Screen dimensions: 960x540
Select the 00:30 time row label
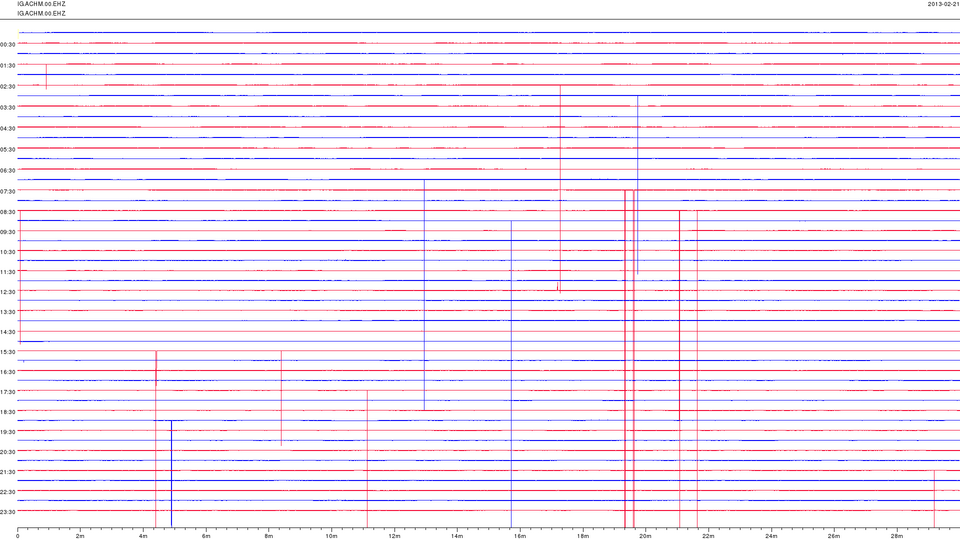click(8, 45)
